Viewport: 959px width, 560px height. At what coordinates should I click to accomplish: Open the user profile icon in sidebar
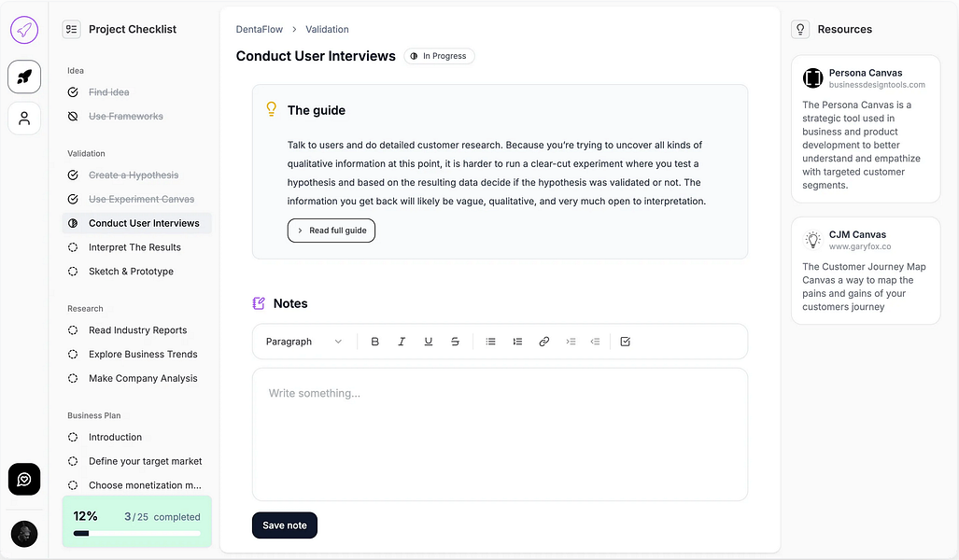click(24, 119)
